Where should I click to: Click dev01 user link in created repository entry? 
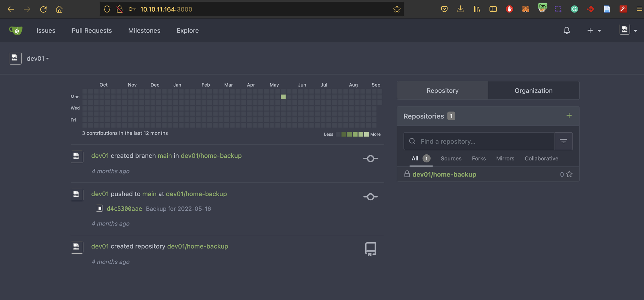pos(100,246)
